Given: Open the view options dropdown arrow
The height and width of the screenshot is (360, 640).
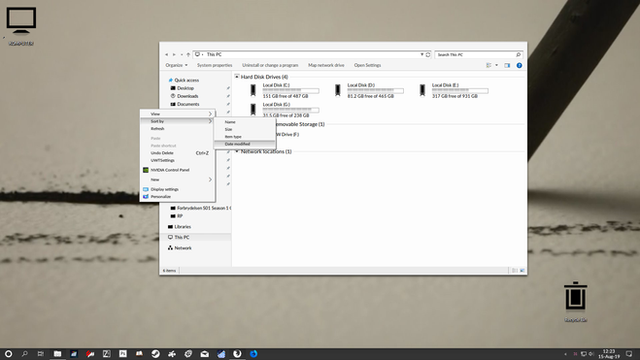Looking at the screenshot, I should [x=497, y=65].
